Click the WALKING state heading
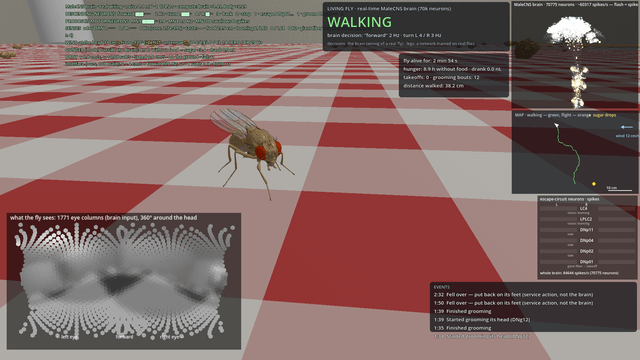Image resolution: width=640 pixels, height=360 pixels. (x=359, y=22)
